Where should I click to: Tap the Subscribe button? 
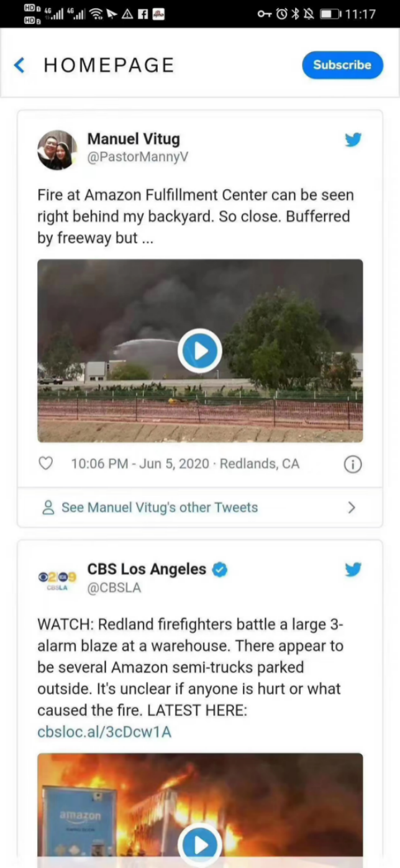[x=342, y=65]
